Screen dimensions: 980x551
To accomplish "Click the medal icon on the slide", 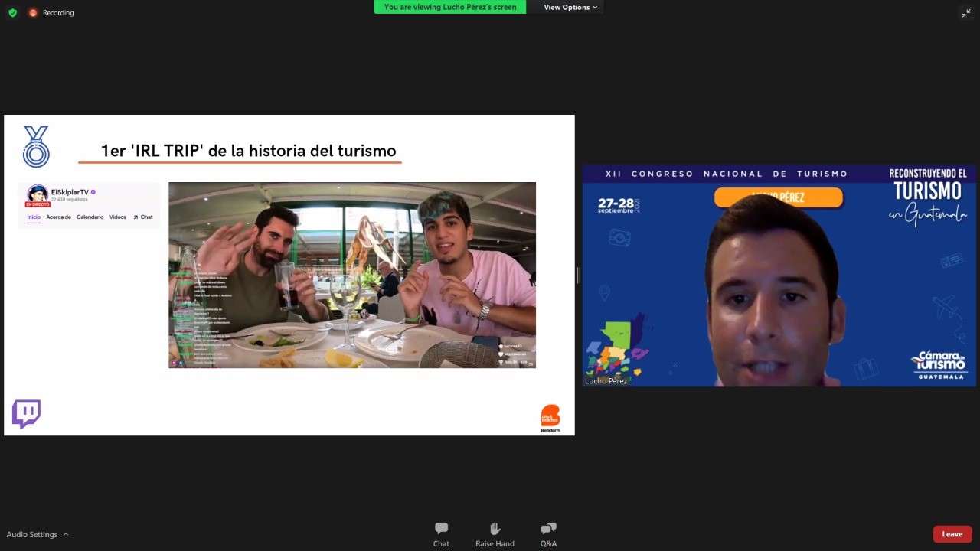I will click(36, 147).
